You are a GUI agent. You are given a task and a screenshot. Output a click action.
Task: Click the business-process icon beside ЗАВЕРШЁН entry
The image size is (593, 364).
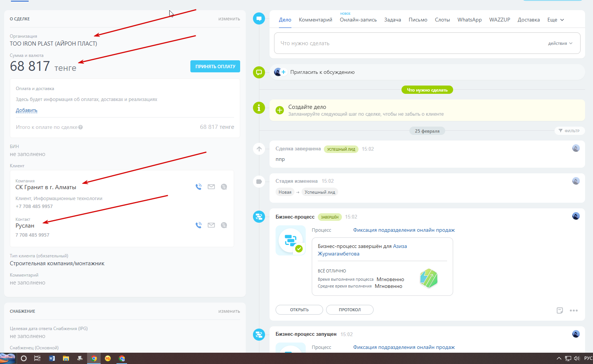pos(259,217)
